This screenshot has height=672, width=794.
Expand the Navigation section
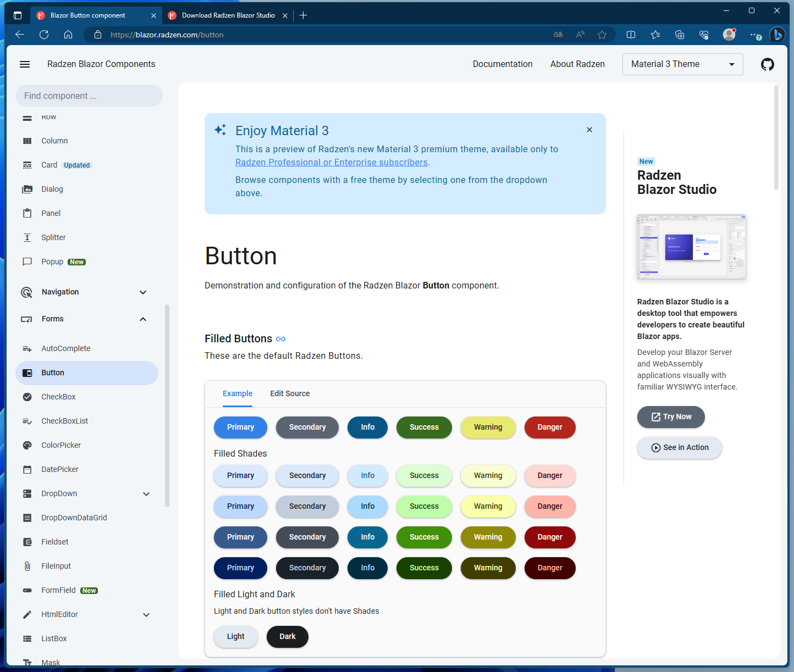tap(142, 292)
